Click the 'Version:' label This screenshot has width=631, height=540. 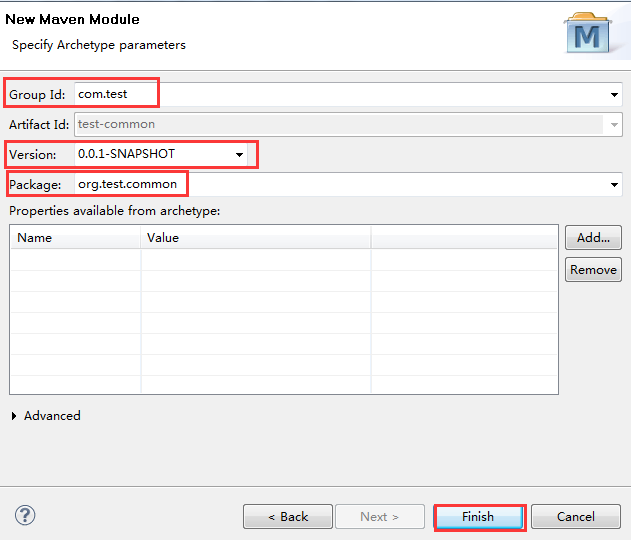click(33, 155)
